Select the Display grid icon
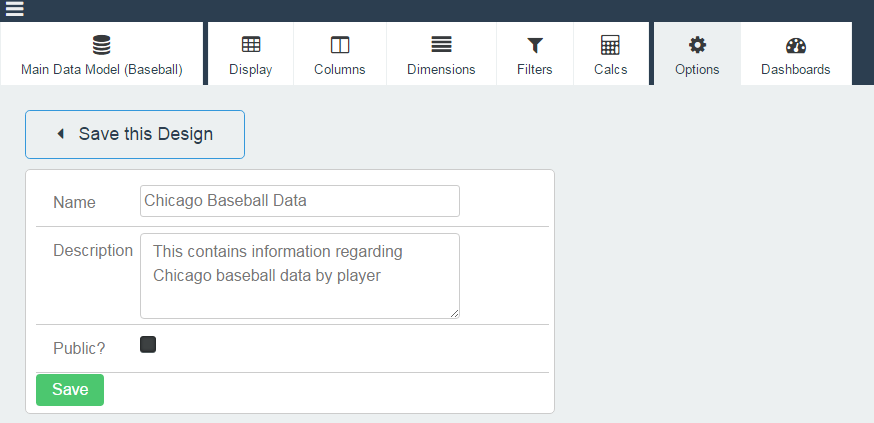Viewport: 874px width, 423px height. [251, 45]
